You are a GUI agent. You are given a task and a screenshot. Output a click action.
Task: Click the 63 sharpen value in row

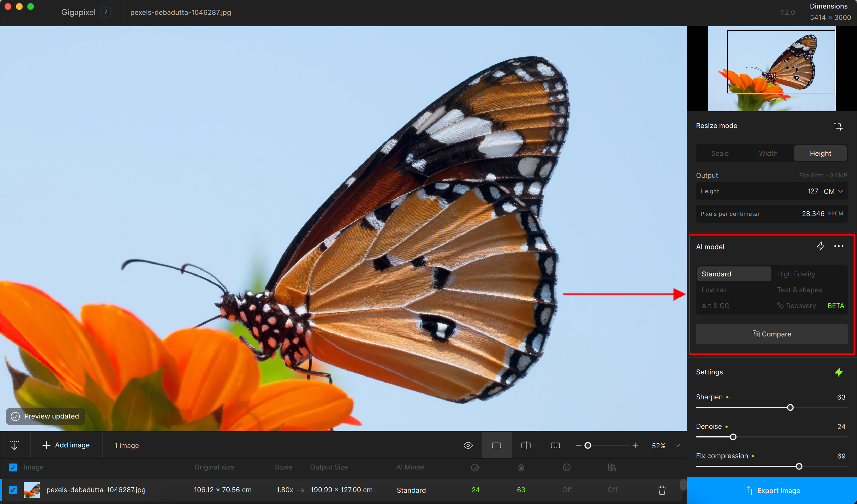tap(521, 490)
